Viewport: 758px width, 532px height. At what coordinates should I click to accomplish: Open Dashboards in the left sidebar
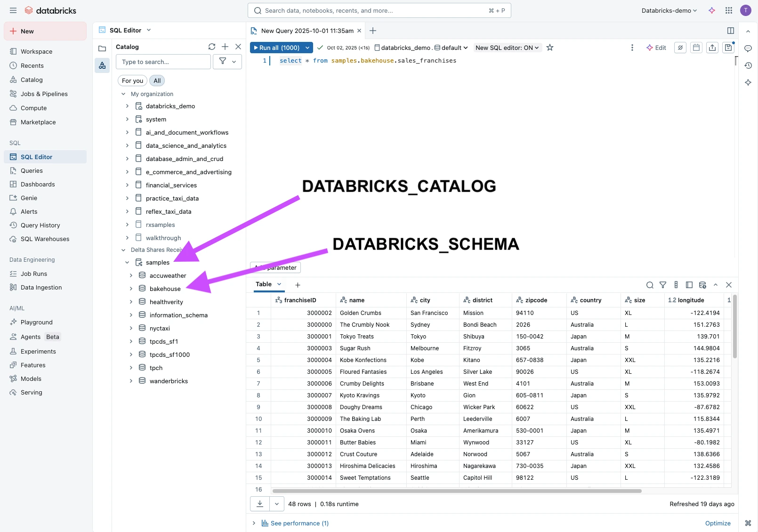tap(38, 184)
